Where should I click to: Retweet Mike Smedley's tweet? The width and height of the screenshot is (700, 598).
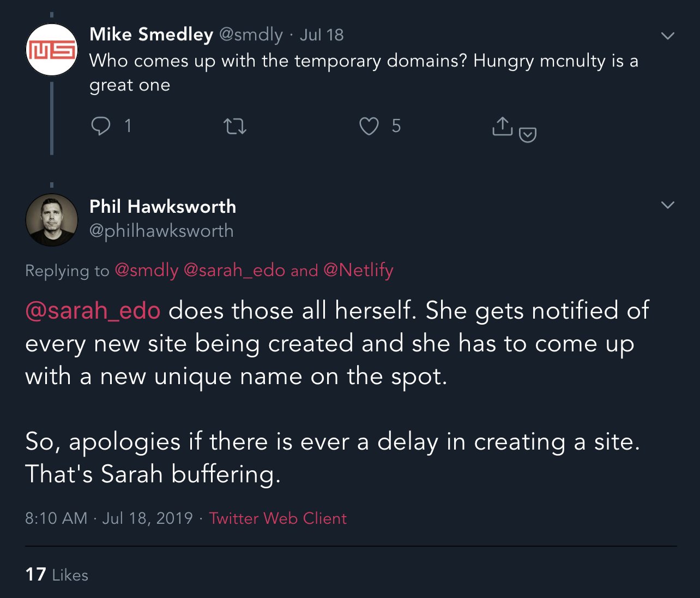[234, 126]
